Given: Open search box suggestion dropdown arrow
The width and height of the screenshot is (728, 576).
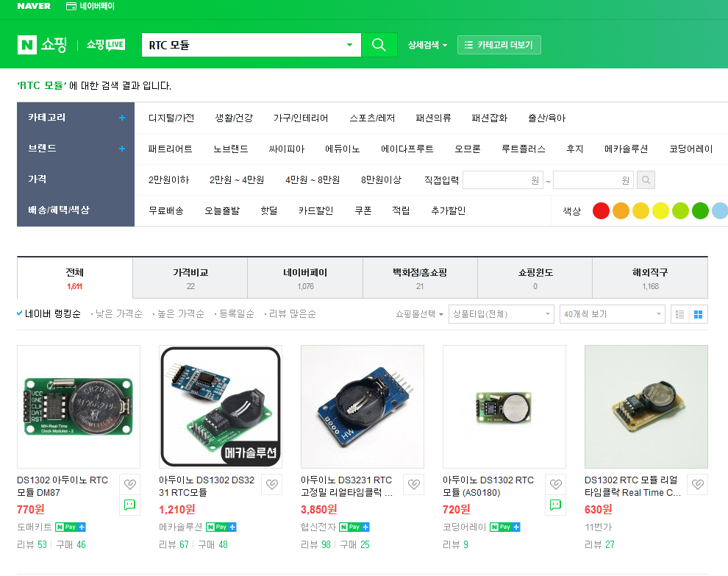Looking at the screenshot, I should click(x=349, y=45).
